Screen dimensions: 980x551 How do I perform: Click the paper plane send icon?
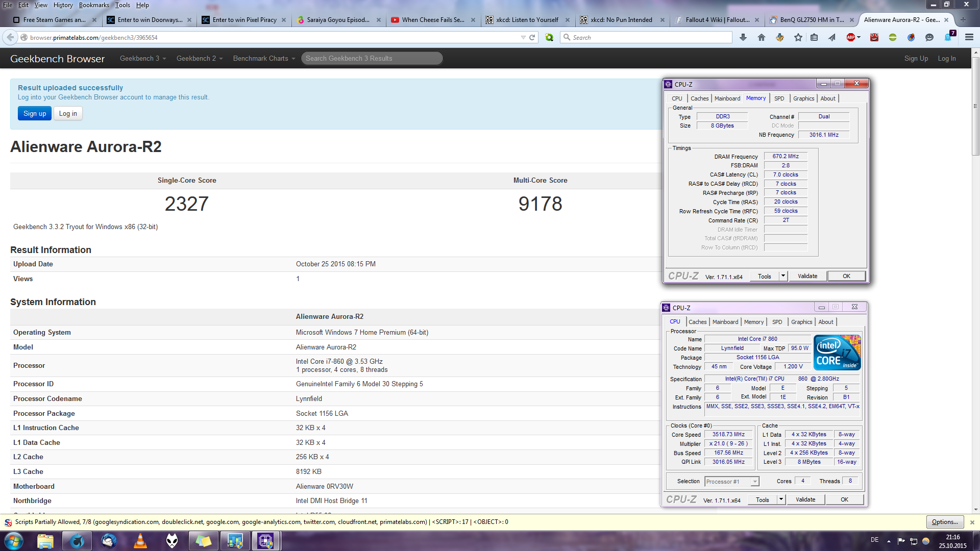tap(832, 37)
